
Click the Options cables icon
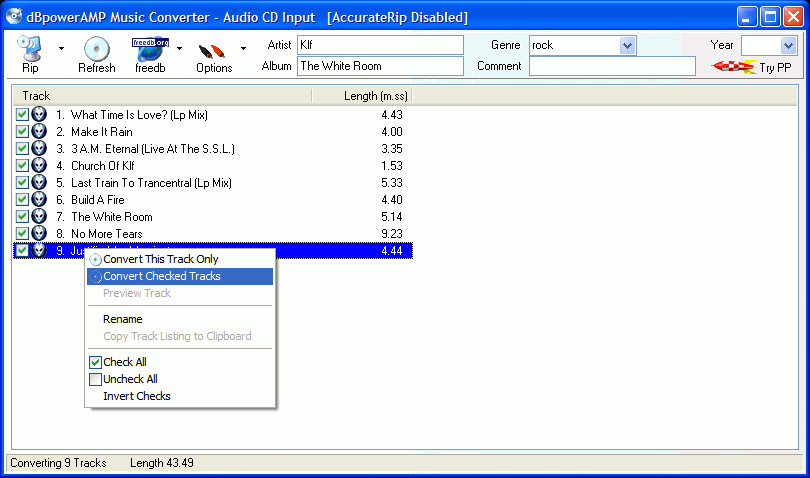coord(212,51)
